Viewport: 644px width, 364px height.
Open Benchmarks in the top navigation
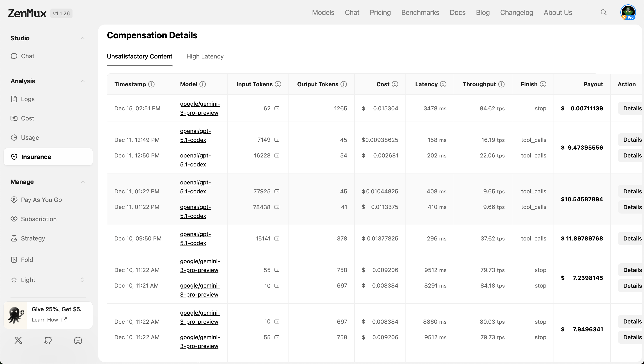(x=420, y=12)
